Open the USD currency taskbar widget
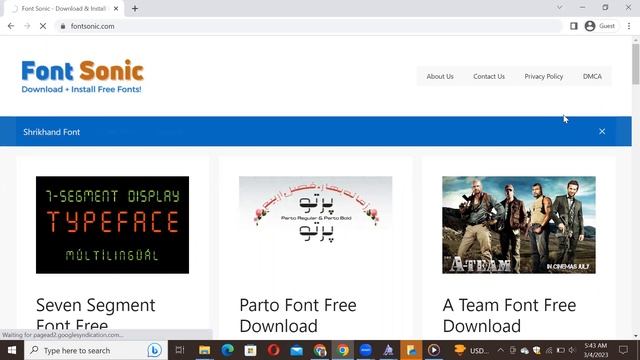The image size is (640, 360). (471, 350)
